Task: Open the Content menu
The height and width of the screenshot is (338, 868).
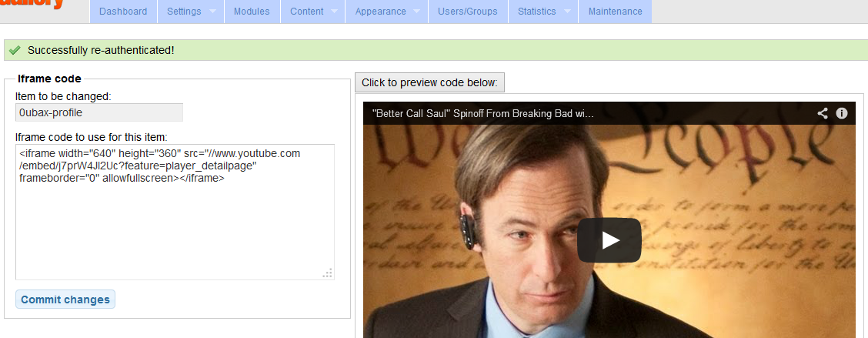Action: click(x=307, y=11)
